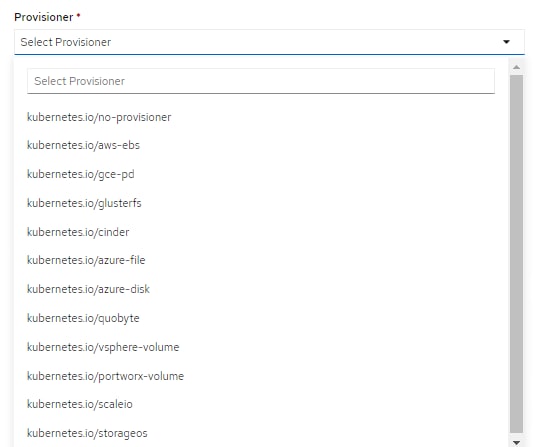Click the scrollbar down arrow
This screenshot has height=447, width=536.
tap(517, 443)
